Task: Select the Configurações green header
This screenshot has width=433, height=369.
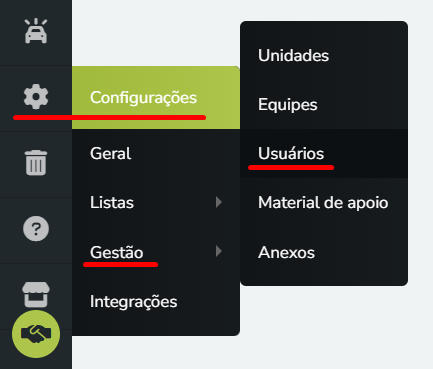Action: pos(156,98)
